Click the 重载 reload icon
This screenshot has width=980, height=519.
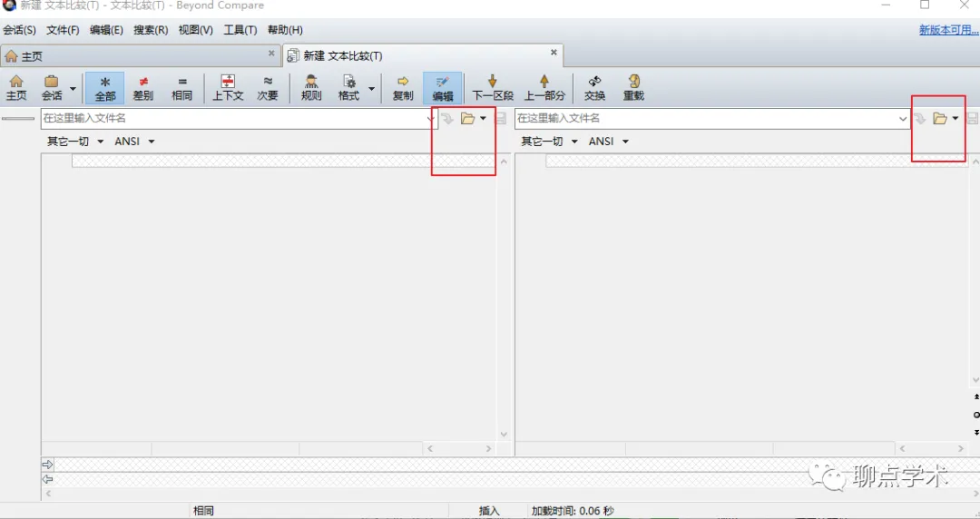[633, 87]
